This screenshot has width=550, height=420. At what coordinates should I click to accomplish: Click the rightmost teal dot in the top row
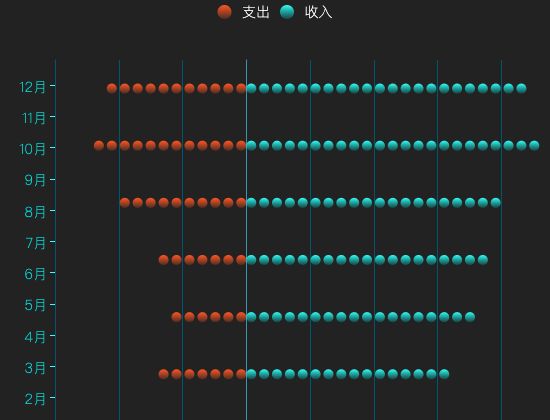(x=521, y=88)
